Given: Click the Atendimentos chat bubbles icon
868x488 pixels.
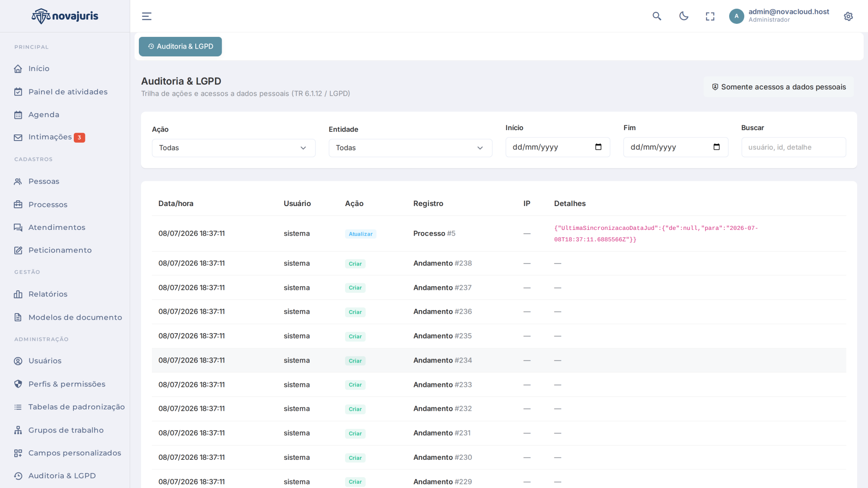Looking at the screenshot, I should [18, 227].
